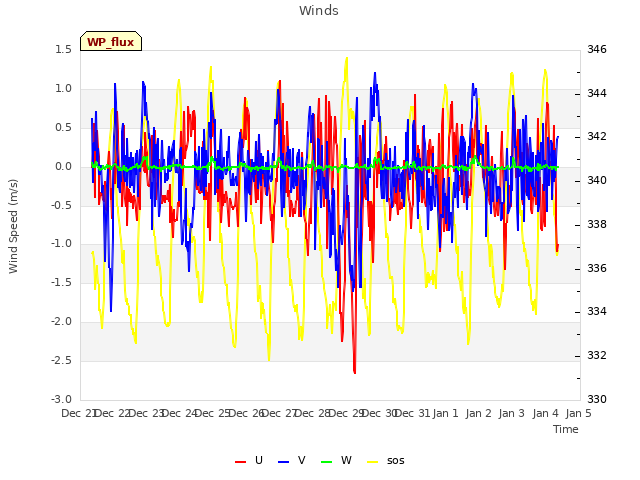Click the red U legend swatch
This screenshot has height=480, width=640.
[x=240, y=462]
